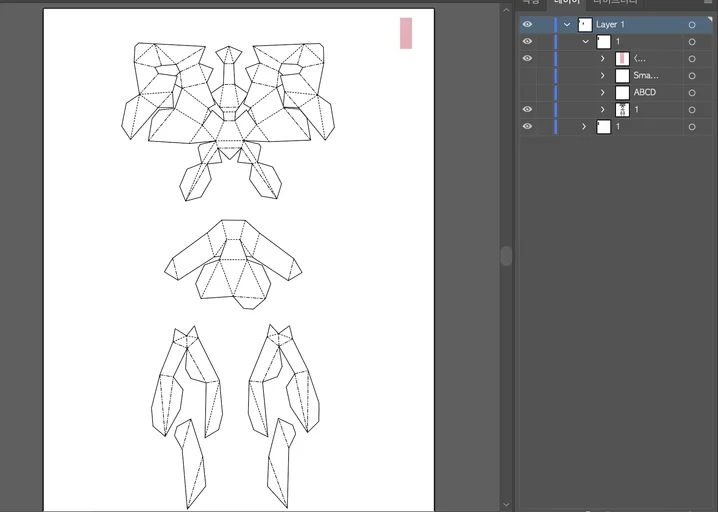The image size is (718, 512).
Task: Collapse the Layer 1 tree
Action: (567, 25)
